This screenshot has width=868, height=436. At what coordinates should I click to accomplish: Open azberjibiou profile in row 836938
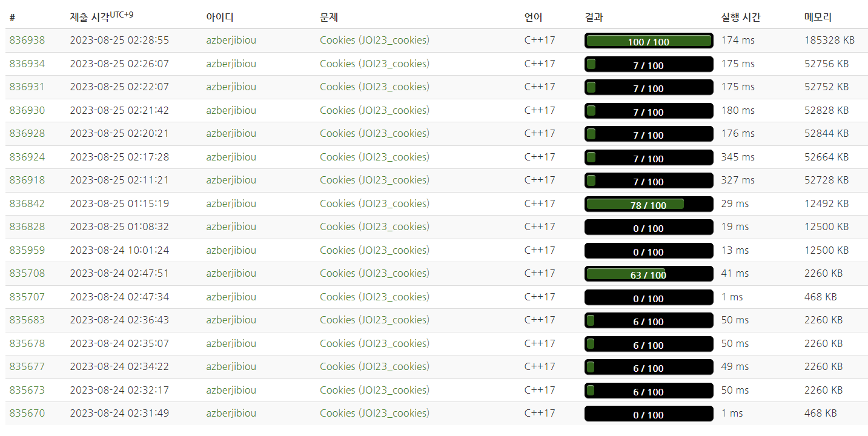click(x=231, y=41)
